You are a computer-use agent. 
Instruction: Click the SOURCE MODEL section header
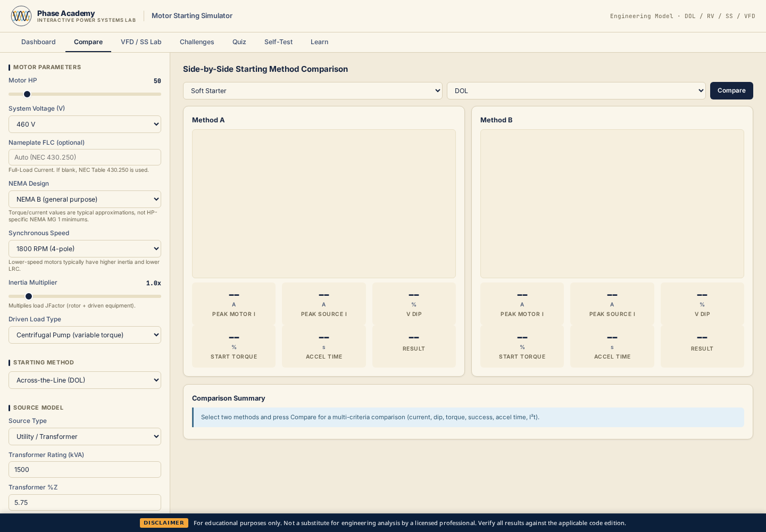pos(38,408)
